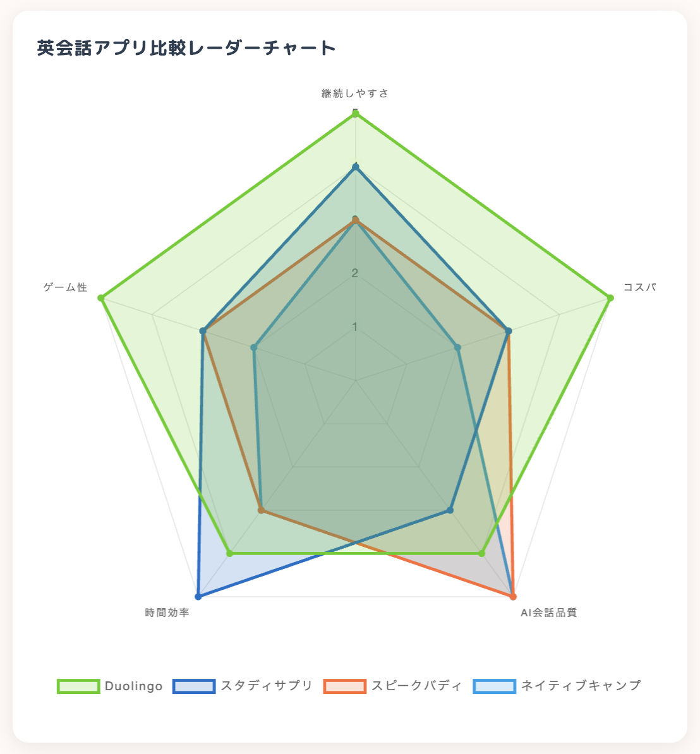The height and width of the screenshot is (754, 700).
Task: Select スタディサプリ's outermost point on 時間効率 axis
Action: 198,596
